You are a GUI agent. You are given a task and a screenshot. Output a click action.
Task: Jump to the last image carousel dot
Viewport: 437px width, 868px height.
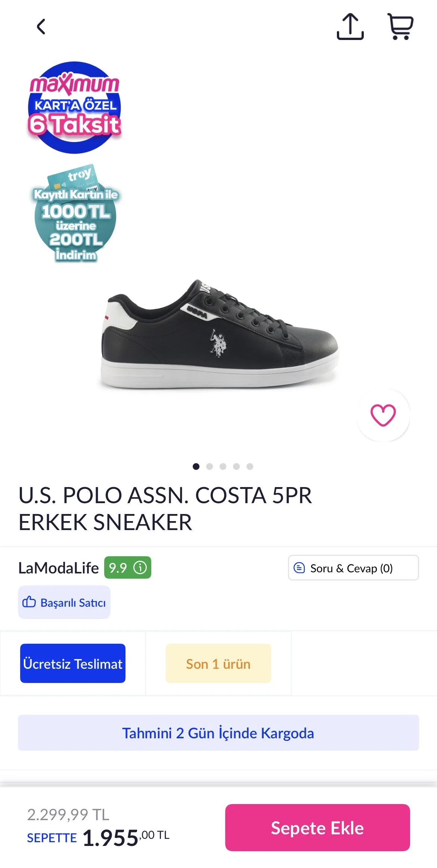point(250,467)
